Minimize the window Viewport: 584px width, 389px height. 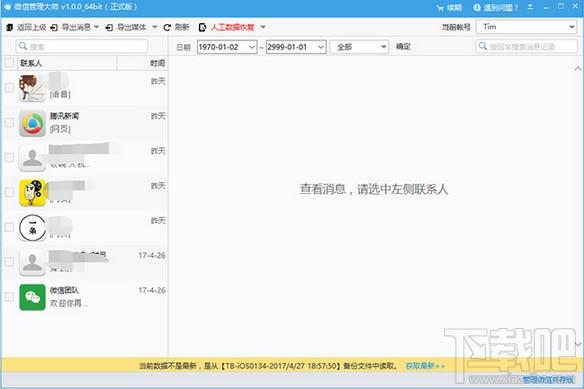point(546,7)
